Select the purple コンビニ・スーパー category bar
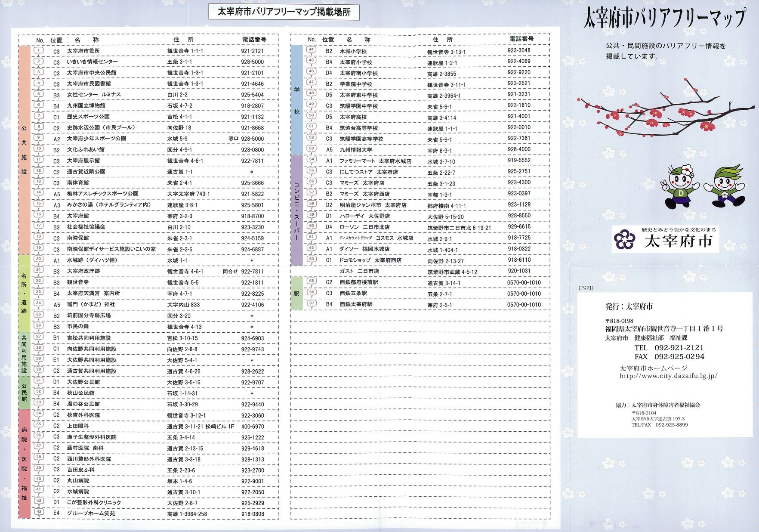This screenshot has height=532, width=759. 296,210
